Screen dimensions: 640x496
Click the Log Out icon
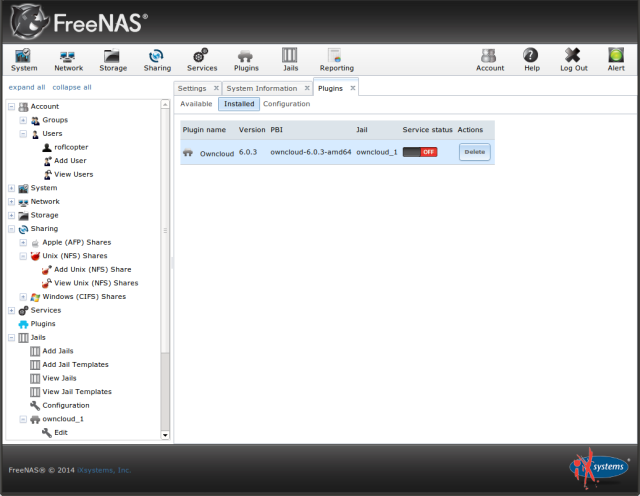pos(573,60)
